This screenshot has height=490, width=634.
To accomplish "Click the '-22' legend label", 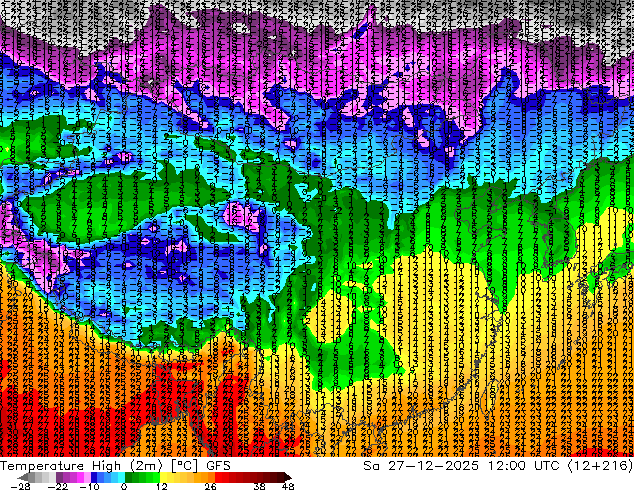I will (58, 486).
